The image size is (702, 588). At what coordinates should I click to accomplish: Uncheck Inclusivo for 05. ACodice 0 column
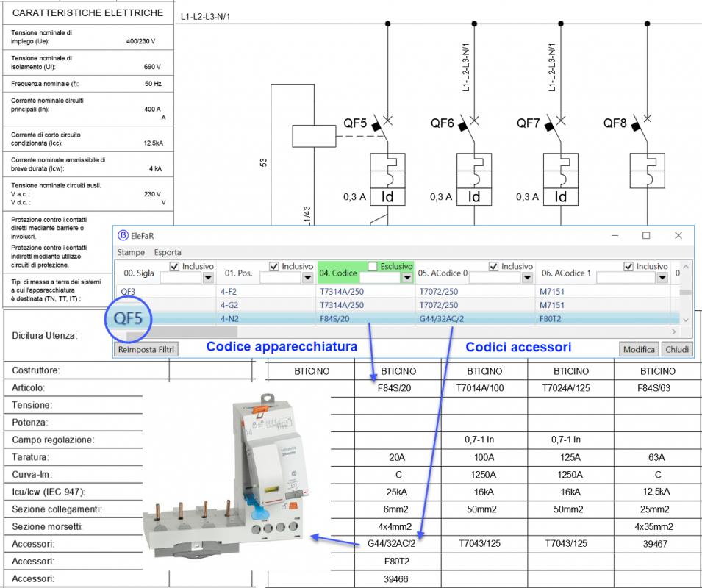(x=493, y=266)
